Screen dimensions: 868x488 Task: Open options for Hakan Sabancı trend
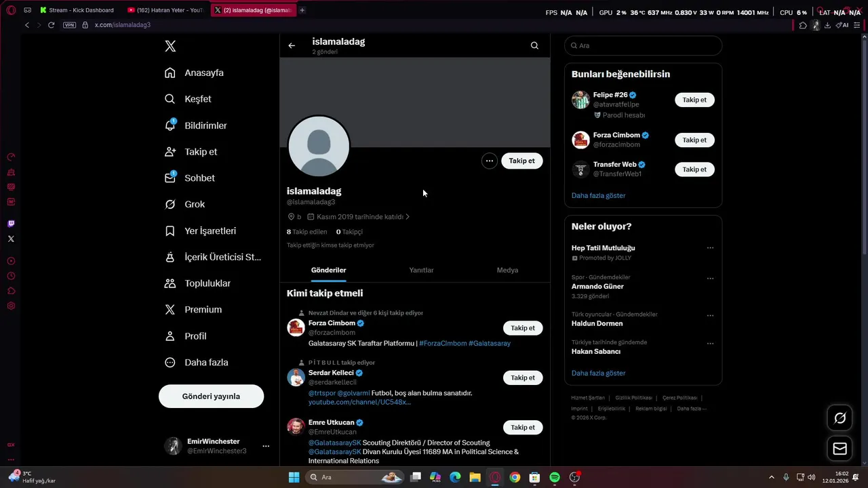point(710,344)
